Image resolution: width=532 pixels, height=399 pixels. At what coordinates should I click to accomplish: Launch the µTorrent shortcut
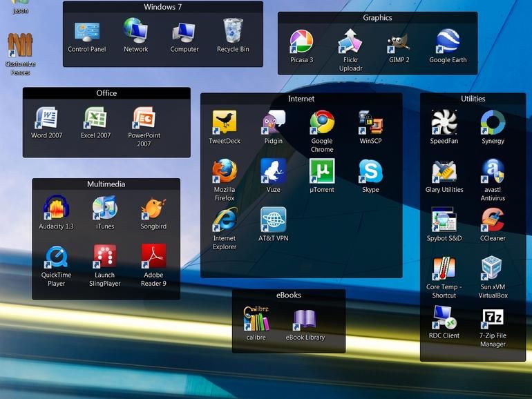322,171
